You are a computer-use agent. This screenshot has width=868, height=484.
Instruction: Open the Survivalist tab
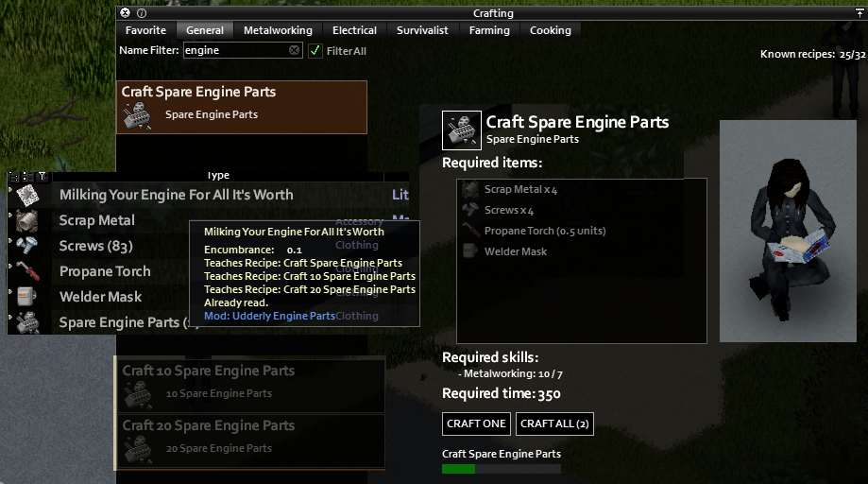coord(422,30)
